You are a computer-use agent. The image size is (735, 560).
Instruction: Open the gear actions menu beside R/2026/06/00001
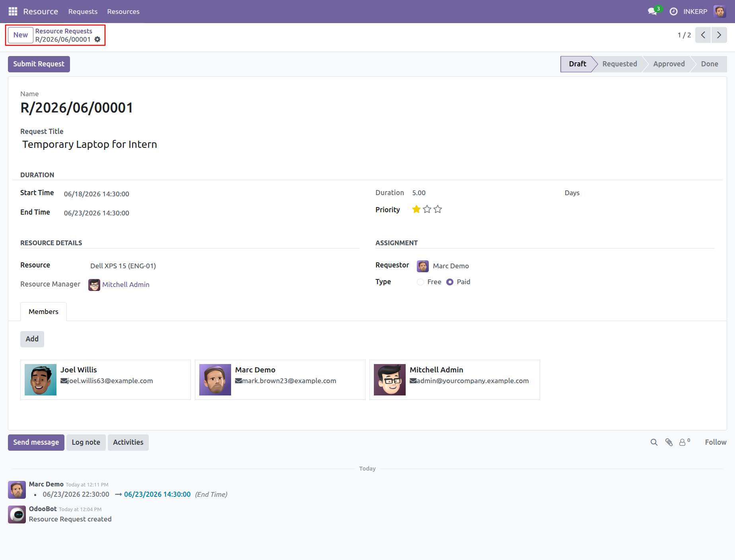(97, 39)
